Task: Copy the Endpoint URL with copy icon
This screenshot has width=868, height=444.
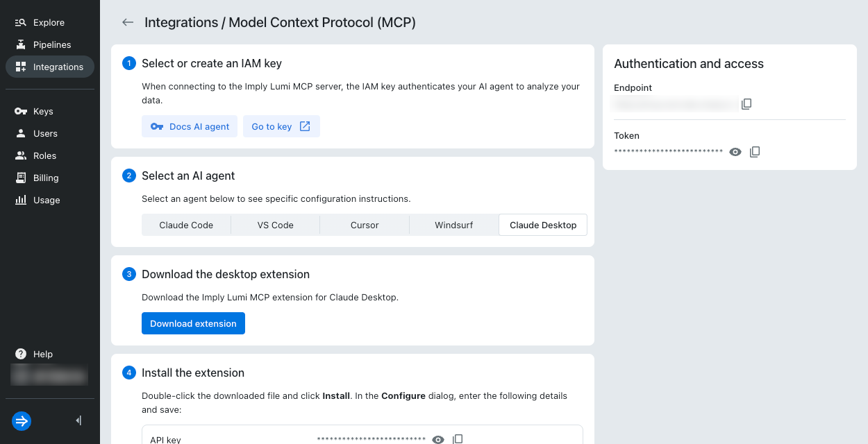Action: pos(746,104)
